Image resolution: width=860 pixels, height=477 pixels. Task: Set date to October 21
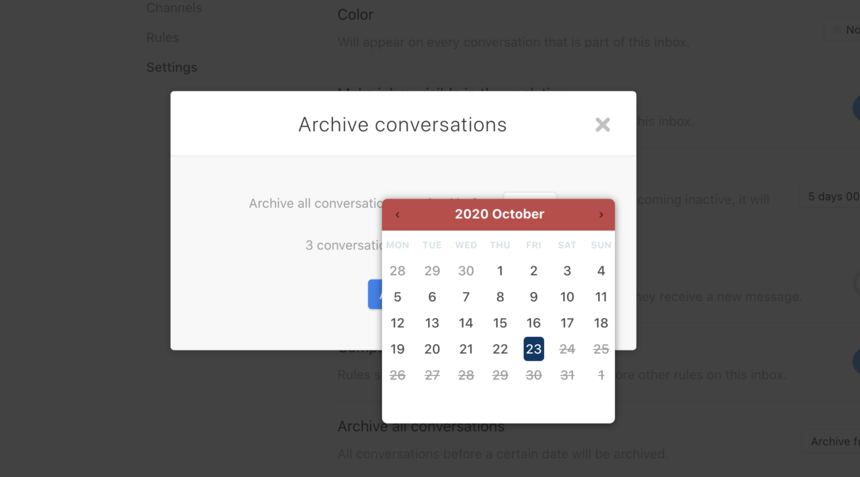pos(466,349)
